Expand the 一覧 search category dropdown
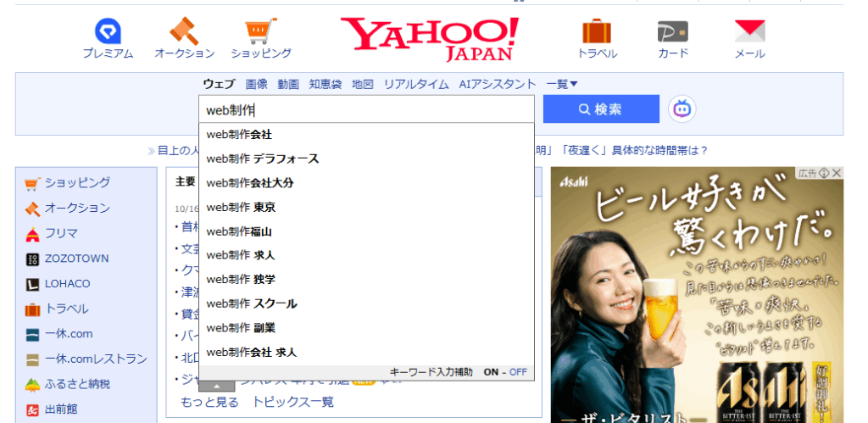868x423 pixels. 562,84
